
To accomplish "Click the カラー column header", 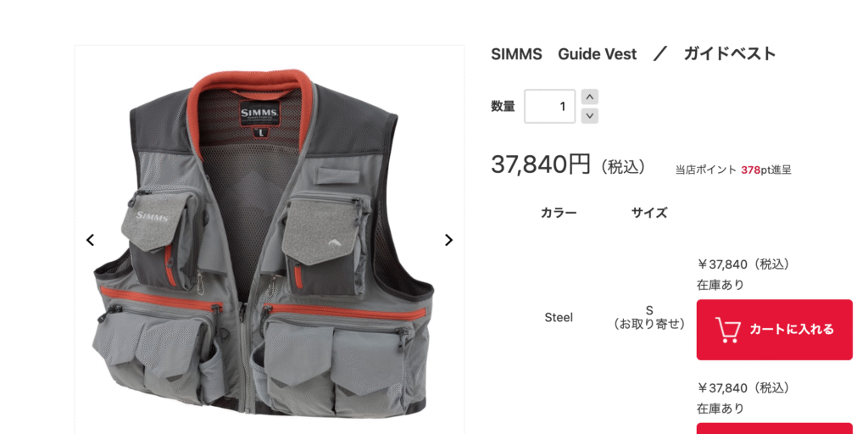I will [x=559, y=213].
